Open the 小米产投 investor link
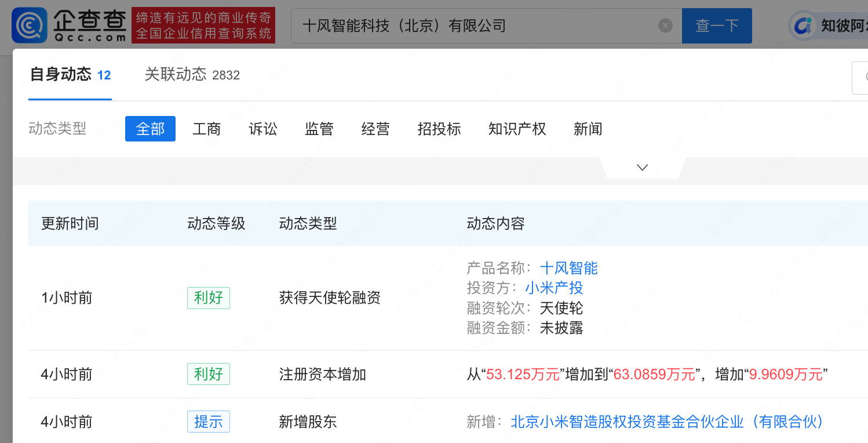The image size is (868, 443). 555,288
